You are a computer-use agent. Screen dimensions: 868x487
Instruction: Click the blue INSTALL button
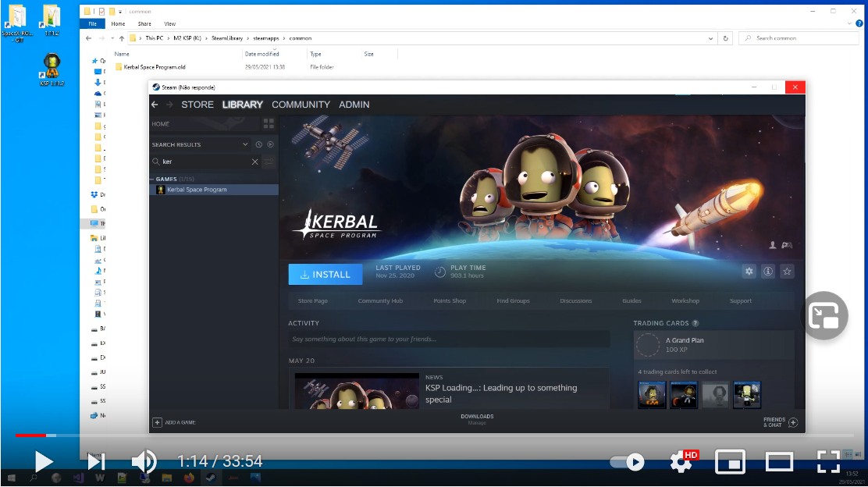pyautogui.click(x=325, y=274)
